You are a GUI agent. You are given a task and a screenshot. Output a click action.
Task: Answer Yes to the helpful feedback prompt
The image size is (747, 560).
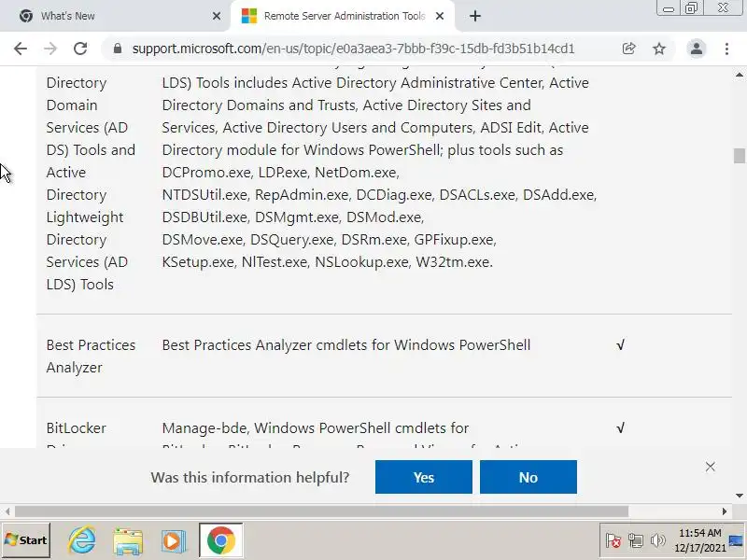(424, 477)
